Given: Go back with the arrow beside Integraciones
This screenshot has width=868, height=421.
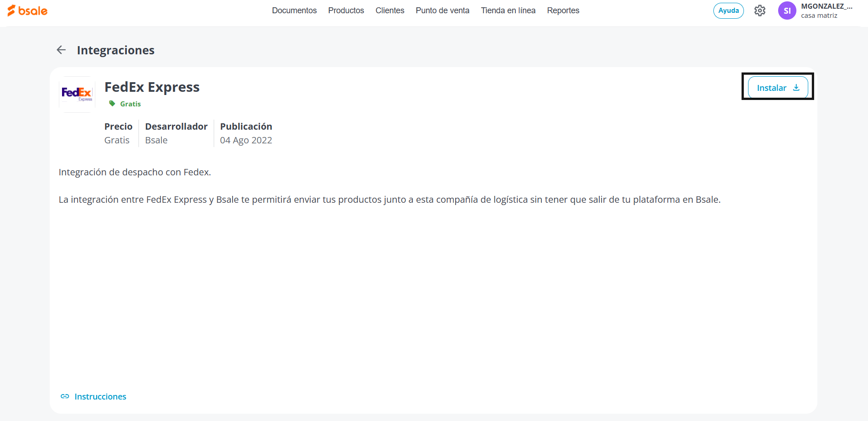Looking at the screenshot, I should (x=61, y=50).
